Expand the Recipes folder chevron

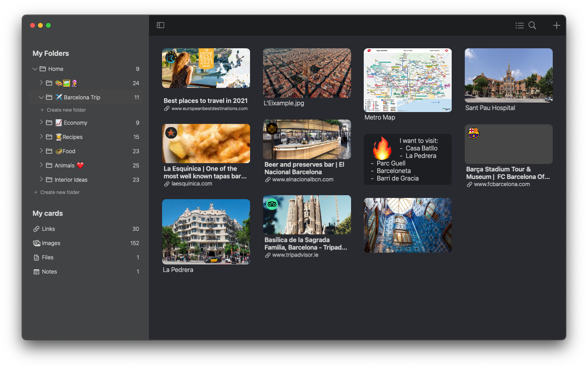pyautogui.click(x=41, y=137)
